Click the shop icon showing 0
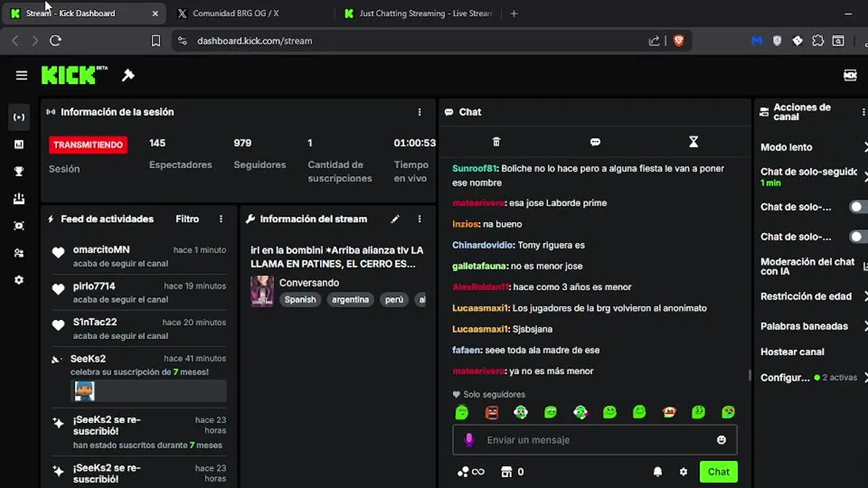The image size is (868, 488). 512,472
